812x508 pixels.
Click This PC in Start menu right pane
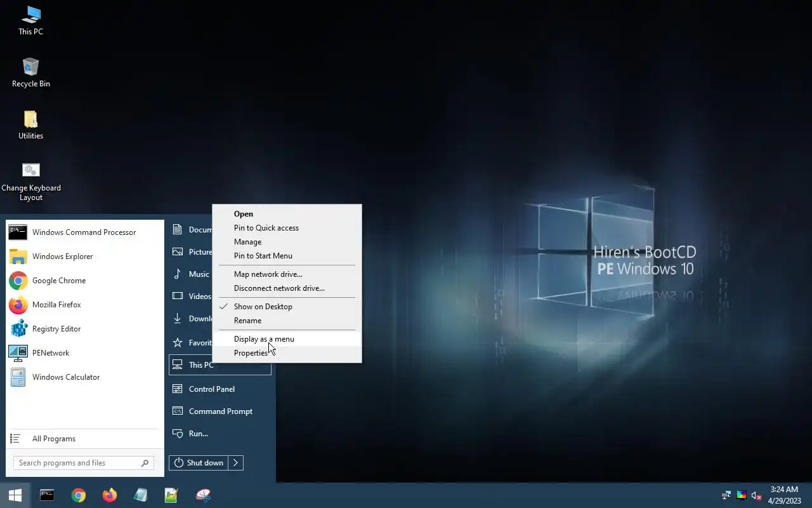coord(220,365)
